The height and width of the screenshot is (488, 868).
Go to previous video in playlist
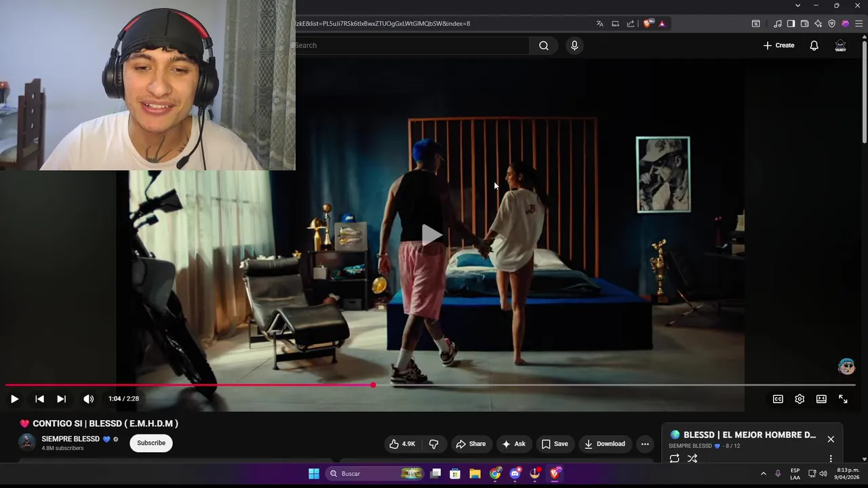(39, 399)
